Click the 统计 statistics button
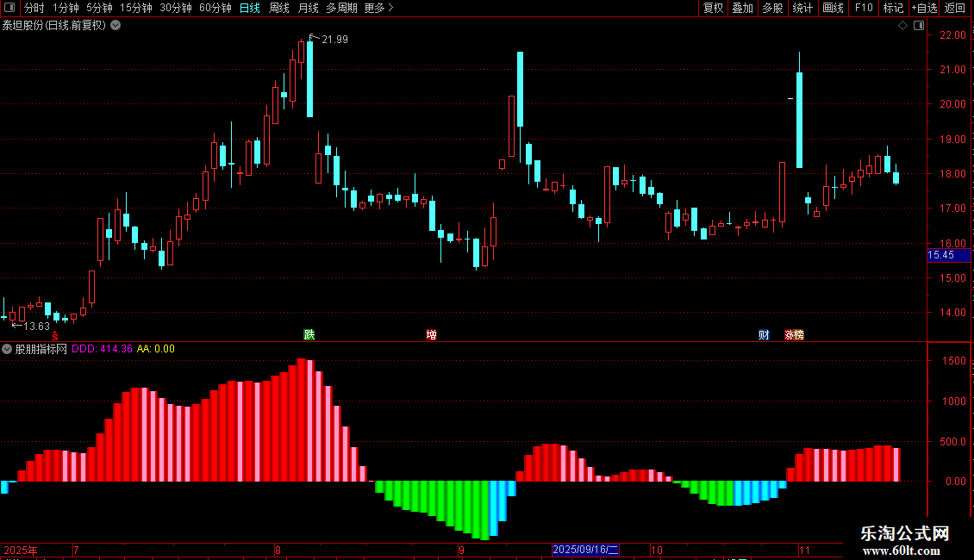This screenshot has height=560, width=974. click(802, 8)
